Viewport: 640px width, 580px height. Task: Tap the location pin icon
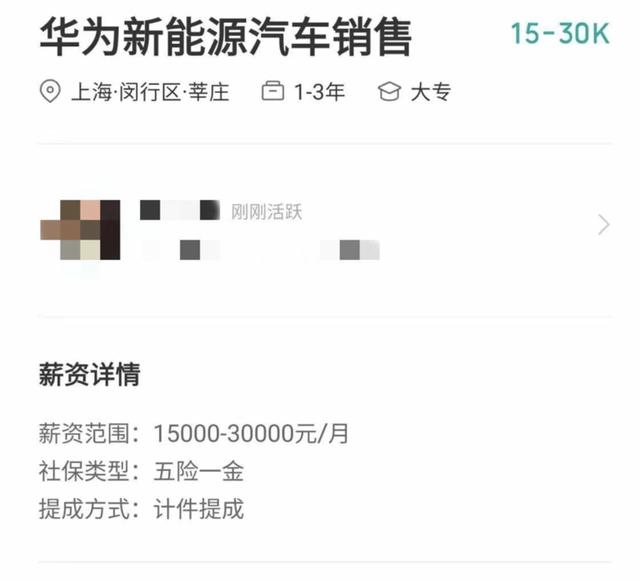(x=50, y=91)
